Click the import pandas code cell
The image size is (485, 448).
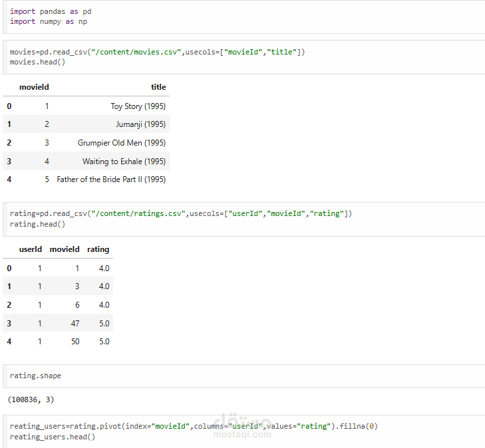[244, 17]
